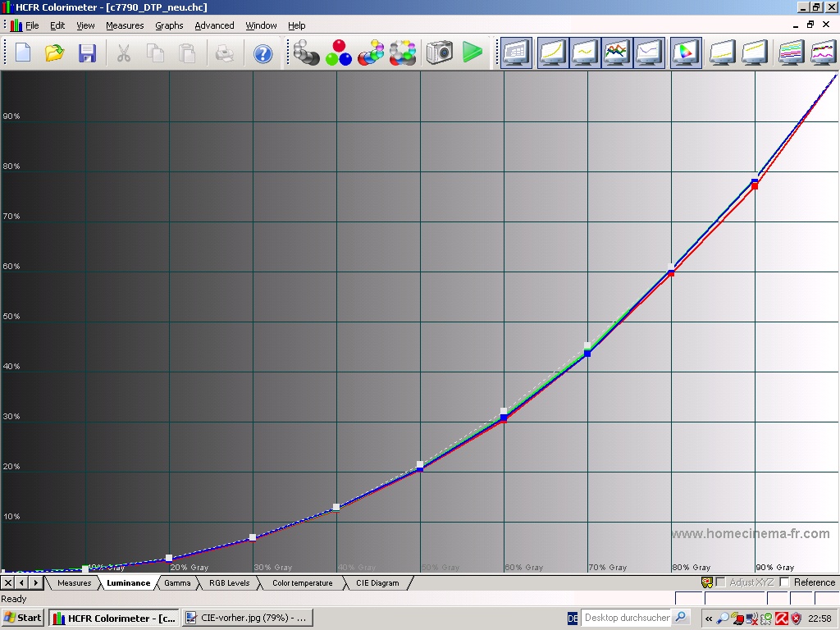Click the New document icon

point(23,53)
